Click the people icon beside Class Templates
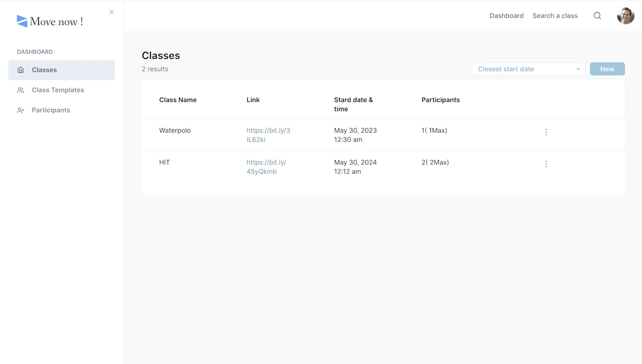This screenshot has width=642, height=364. point(20,90)
